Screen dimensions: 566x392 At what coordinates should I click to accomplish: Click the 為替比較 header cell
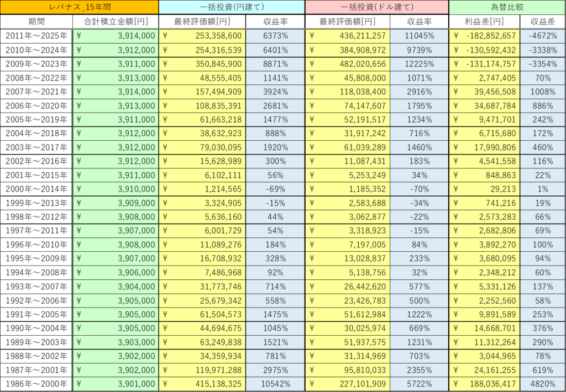(506, 7)
